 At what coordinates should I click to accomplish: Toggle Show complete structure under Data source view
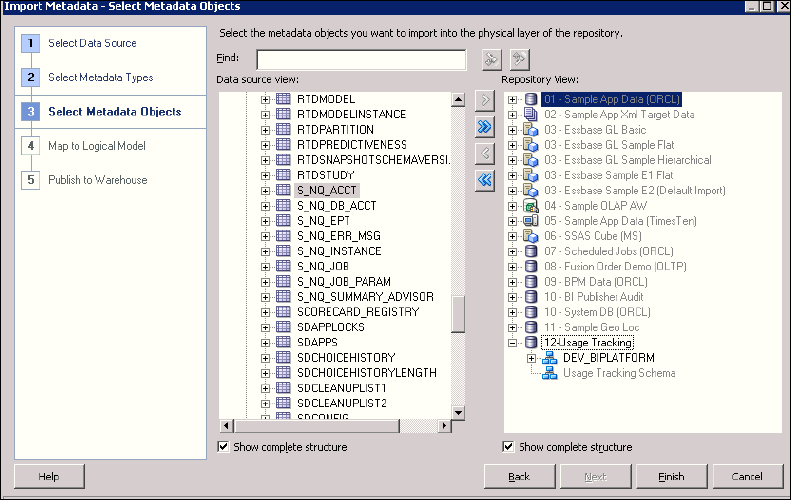pos(223,447)
